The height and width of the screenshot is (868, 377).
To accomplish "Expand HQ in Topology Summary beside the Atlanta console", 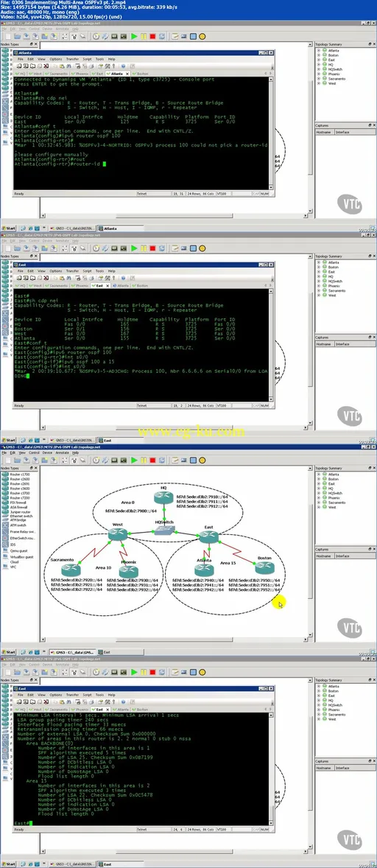I will point(318,65).
